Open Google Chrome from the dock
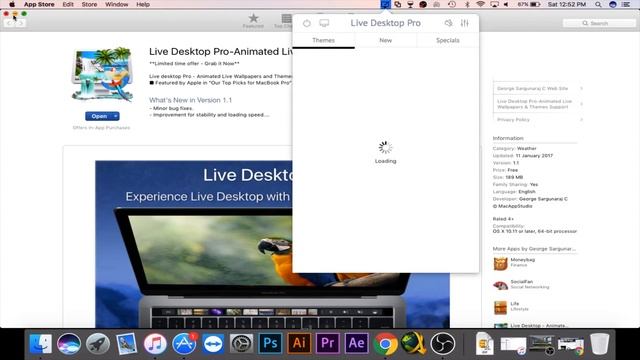This screenshot has width=640, height=360. (385, 343)
